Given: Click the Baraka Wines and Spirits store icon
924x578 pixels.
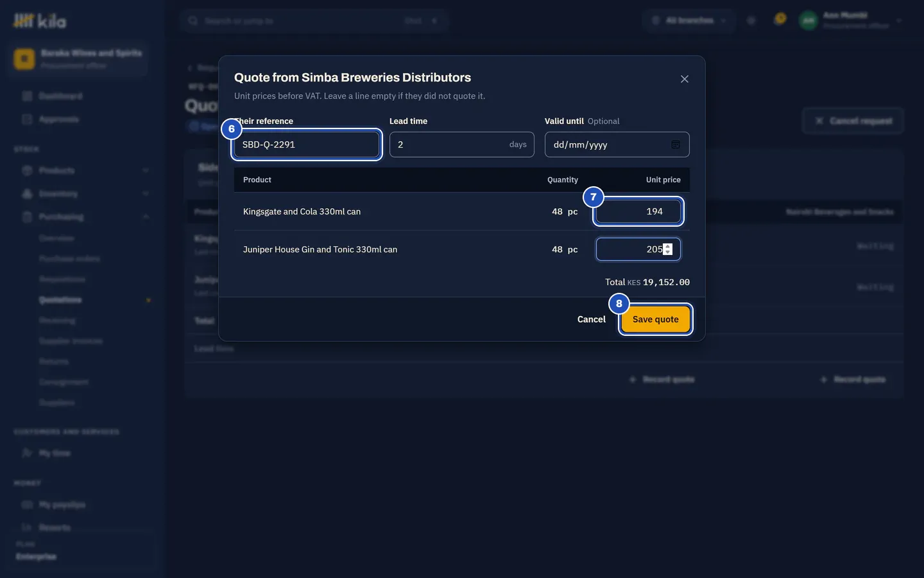Looking at the screenshot, I should pos(24,58).
